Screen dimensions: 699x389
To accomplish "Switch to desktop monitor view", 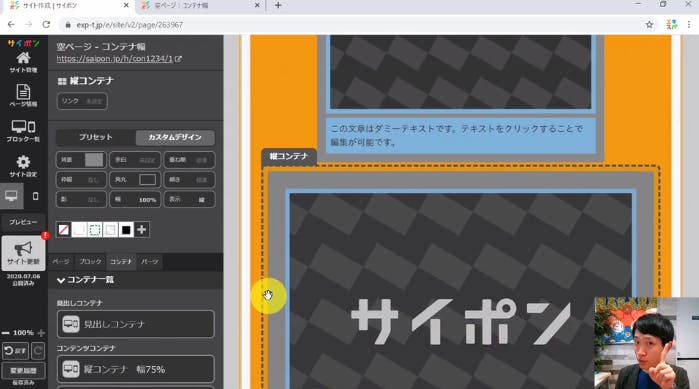I will tap(12, 196).
